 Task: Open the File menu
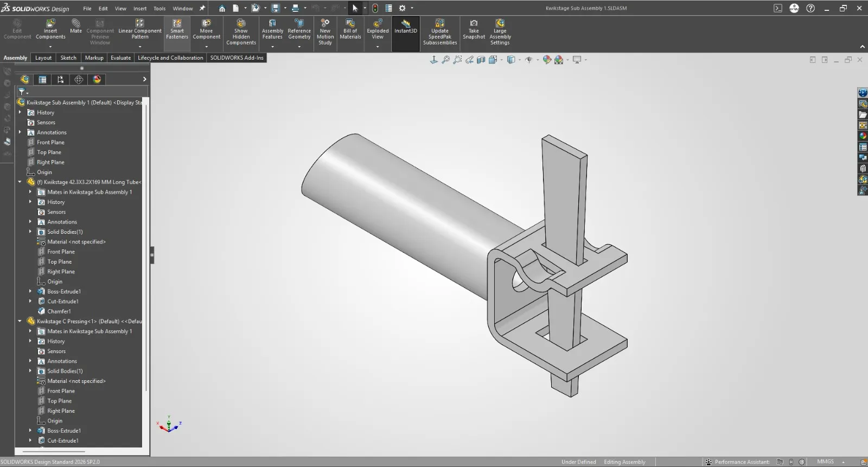pyautogui.click(x=87, y=9)
